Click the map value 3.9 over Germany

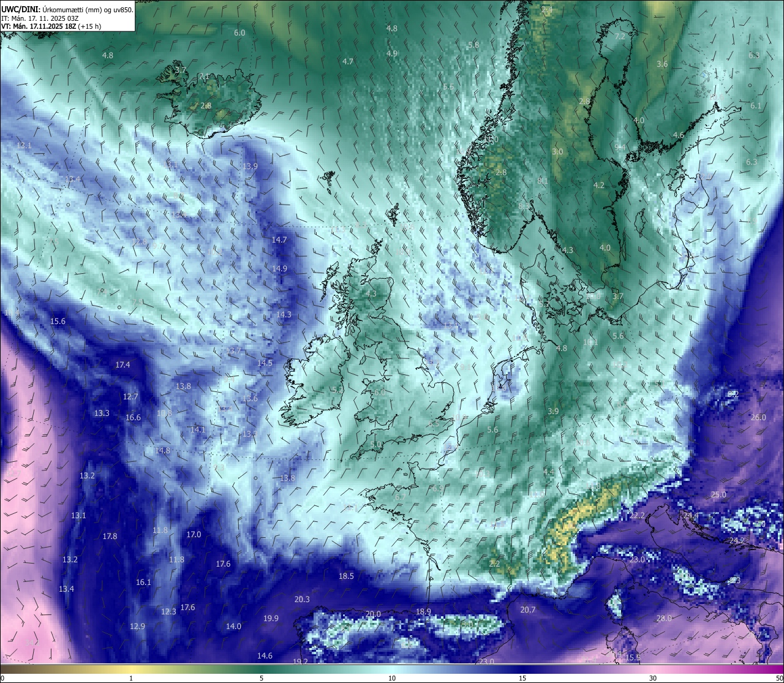coord(553,411)
